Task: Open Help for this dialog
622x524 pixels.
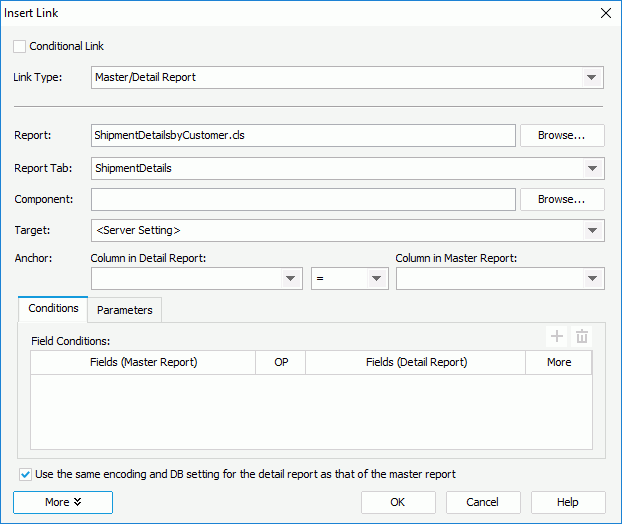Action: click(x=568, y=502)
